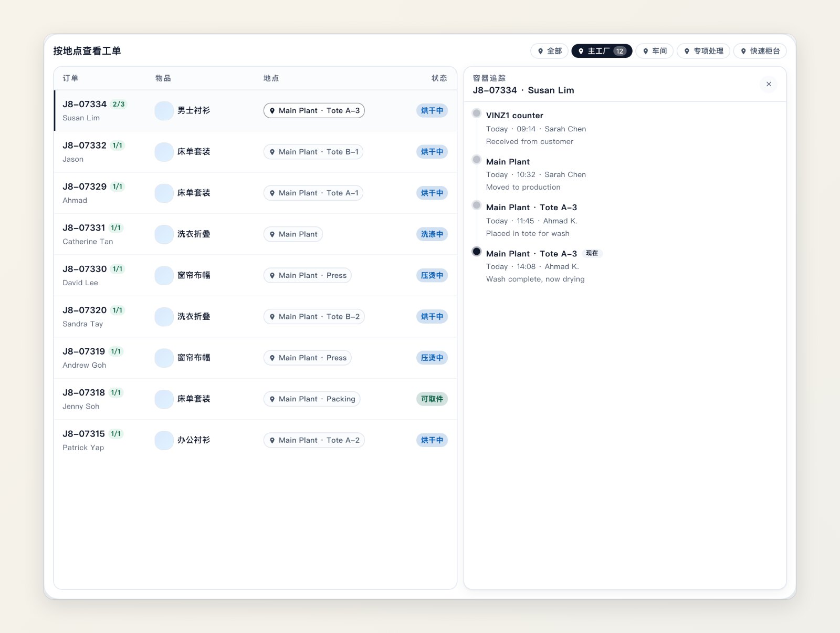Click the 可取件 status badge
This screenshot has width=840, height=633.
tap(432, 399)
